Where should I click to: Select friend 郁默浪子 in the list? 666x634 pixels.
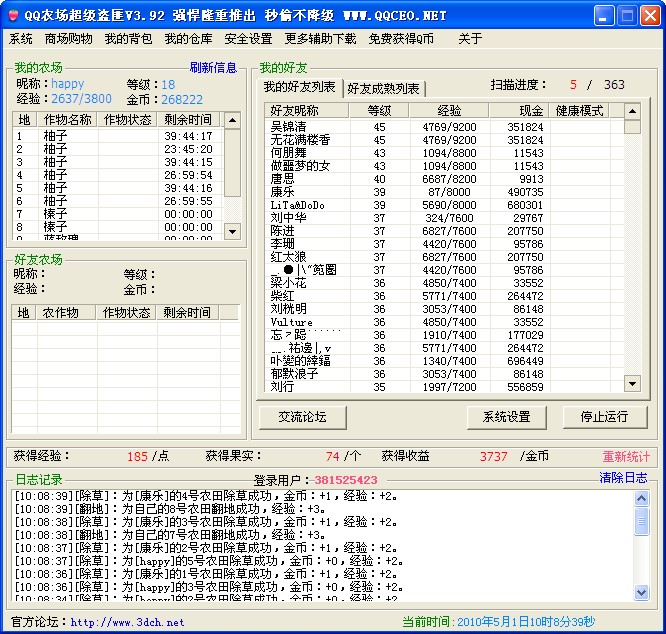[444, 374]
